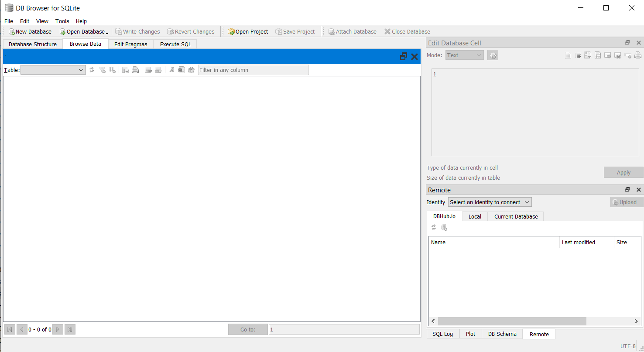Click the 'Filter in any column' field
The image size is (644, 352).
coord(253,70)
